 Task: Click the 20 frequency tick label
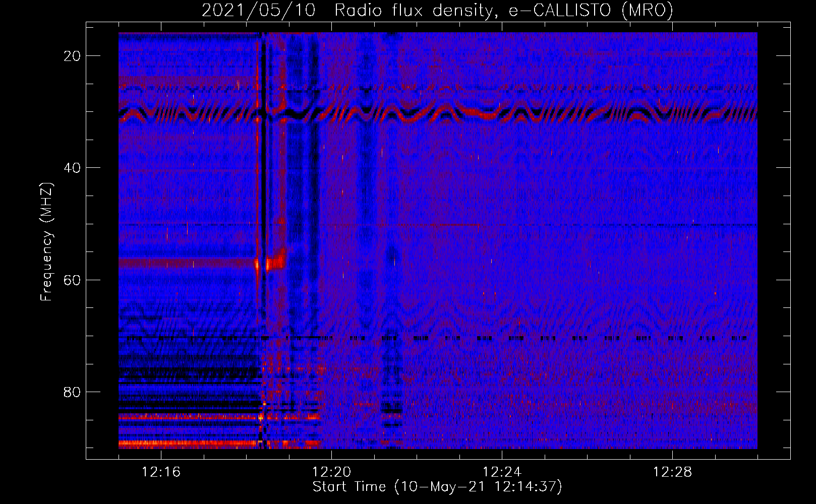coord(72,56)
